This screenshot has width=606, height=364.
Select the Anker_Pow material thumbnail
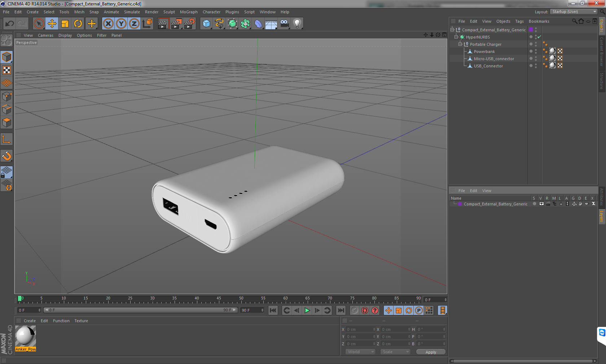click(x=26, y=338)
